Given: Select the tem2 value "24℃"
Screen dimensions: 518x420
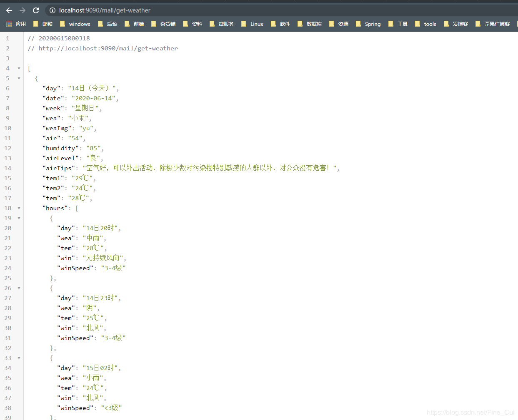Looking at the screenshot, I should 82,188.
